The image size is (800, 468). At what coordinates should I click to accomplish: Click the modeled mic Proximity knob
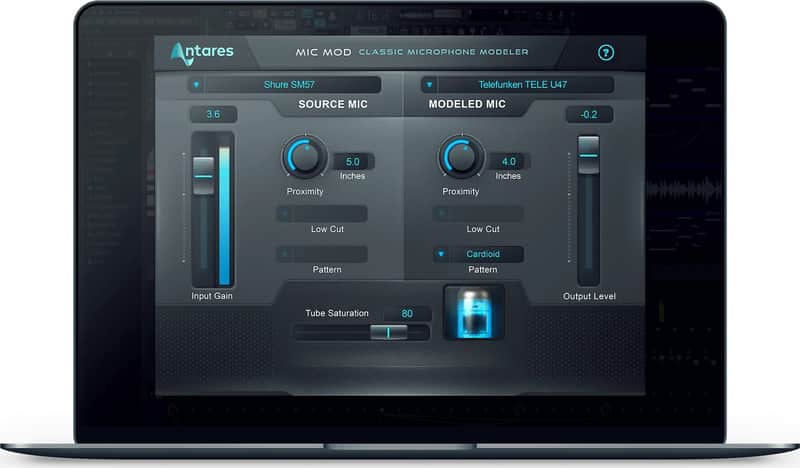[x=461, y=157]
